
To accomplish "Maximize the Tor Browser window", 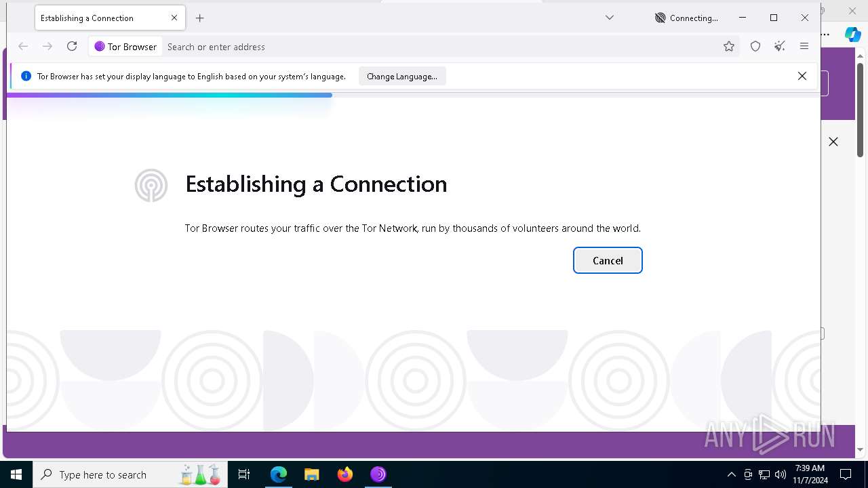I will click(x=774, y=18).
